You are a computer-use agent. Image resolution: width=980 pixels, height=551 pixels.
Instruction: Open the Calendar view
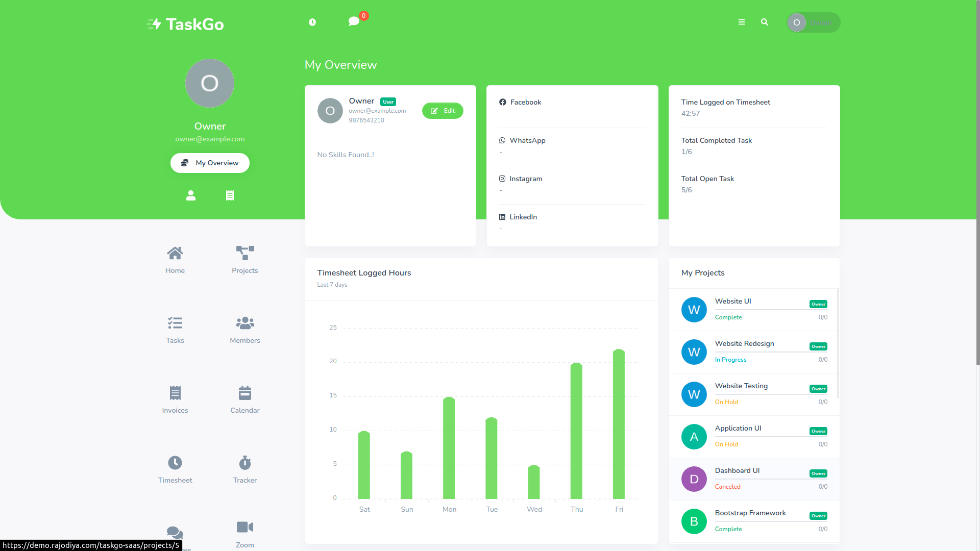[x=244, y=399]
